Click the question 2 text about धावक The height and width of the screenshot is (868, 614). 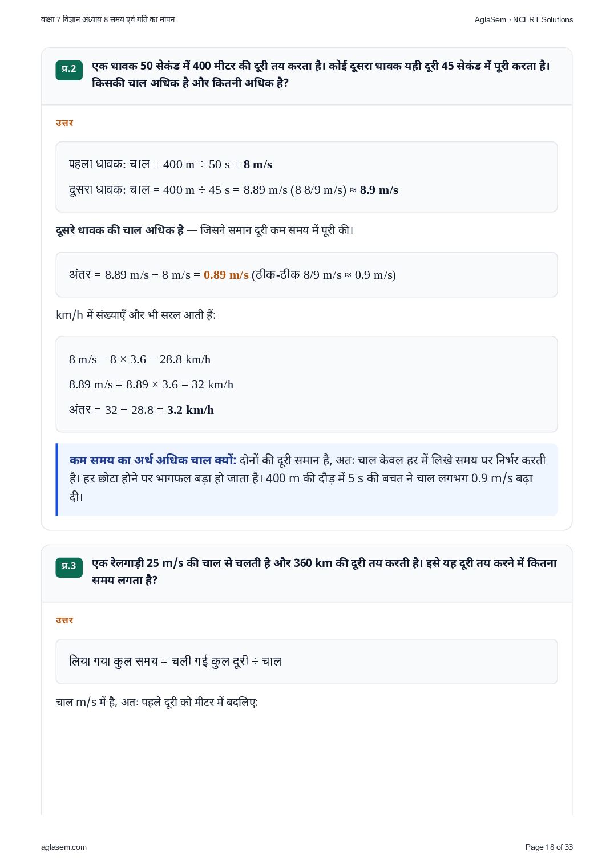[321, 74]
